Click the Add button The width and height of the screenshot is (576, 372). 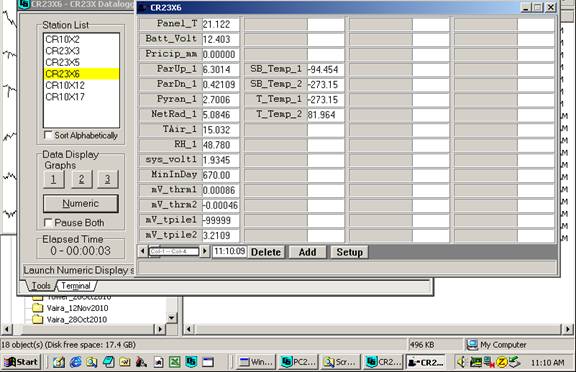pyautogui.click(x=307, y=252)
